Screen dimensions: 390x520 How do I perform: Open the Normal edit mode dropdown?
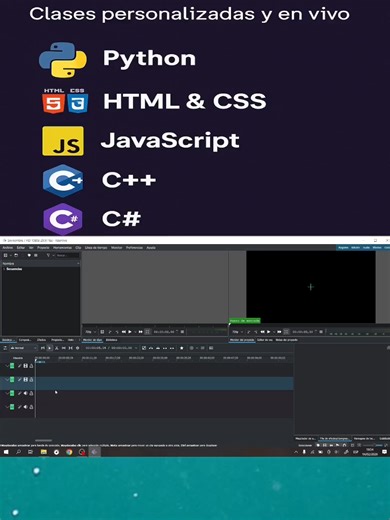(23, 348)
